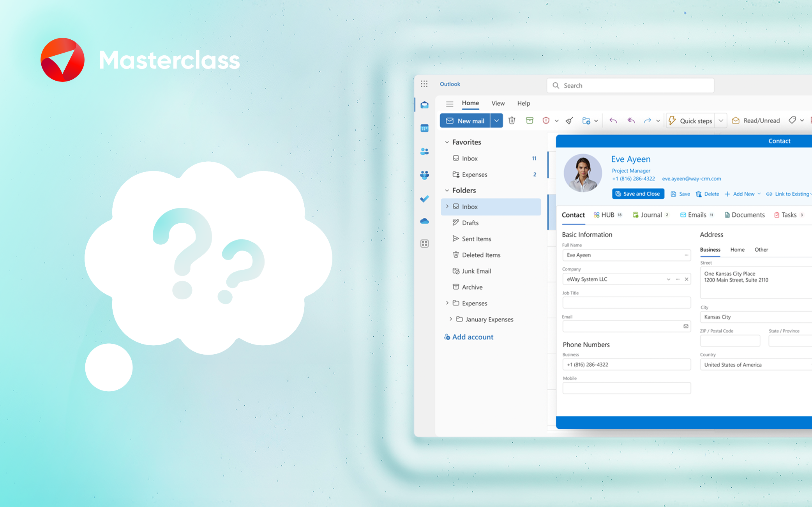812x507 pixels.
Task: Click the Reply all arrow icon
Action: (x=631, y=121)
